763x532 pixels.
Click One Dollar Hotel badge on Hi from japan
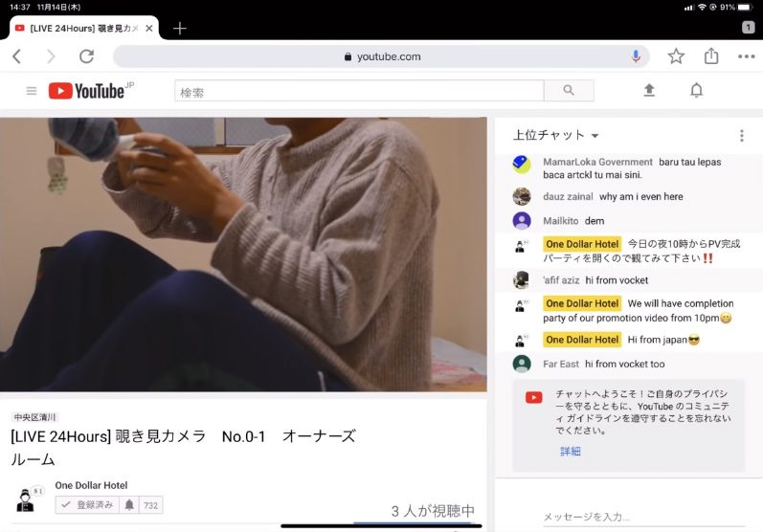(x=582, y=340)
